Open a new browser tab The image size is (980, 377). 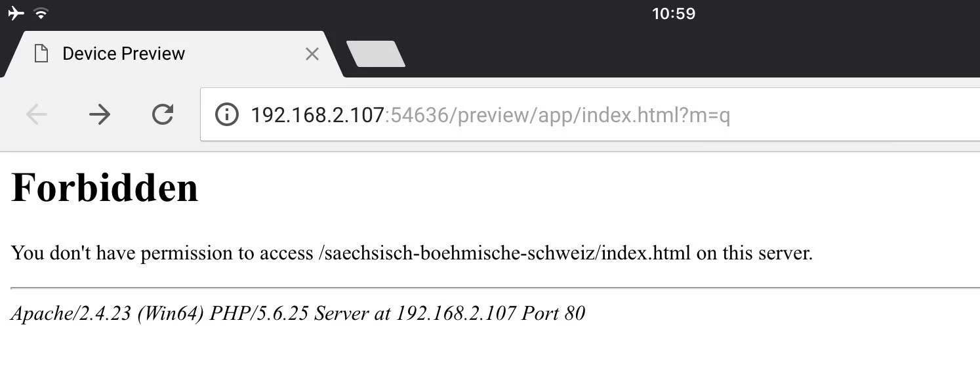pos(375,54)
